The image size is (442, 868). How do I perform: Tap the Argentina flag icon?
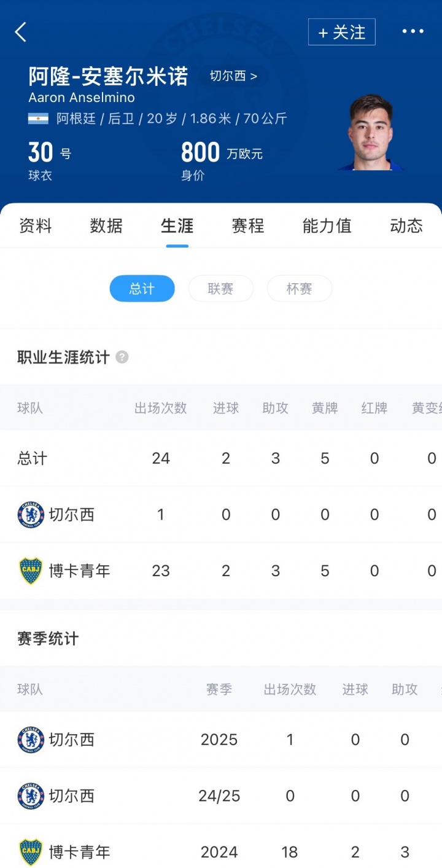38,119
